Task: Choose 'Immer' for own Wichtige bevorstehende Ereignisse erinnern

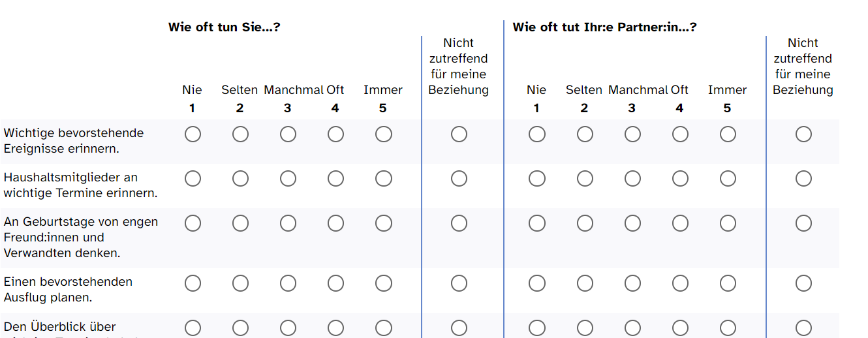Action: point(384,134)
